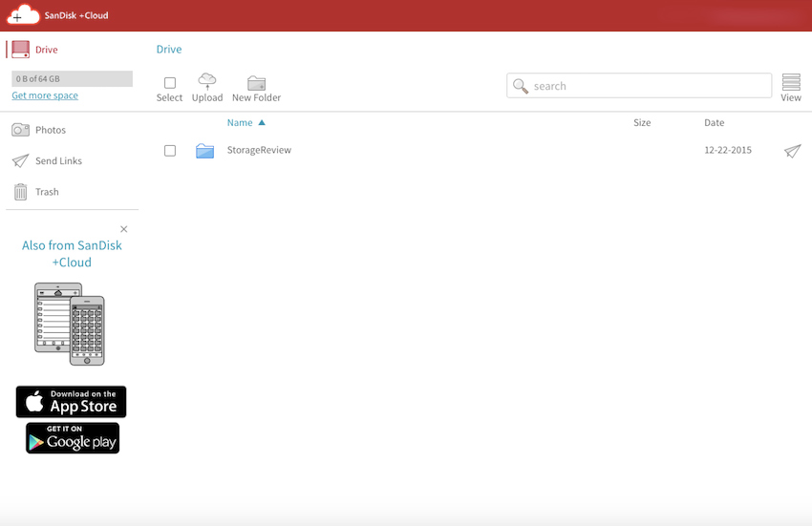
Task: Click Download on the App Store badge
Action: (71, 402)
